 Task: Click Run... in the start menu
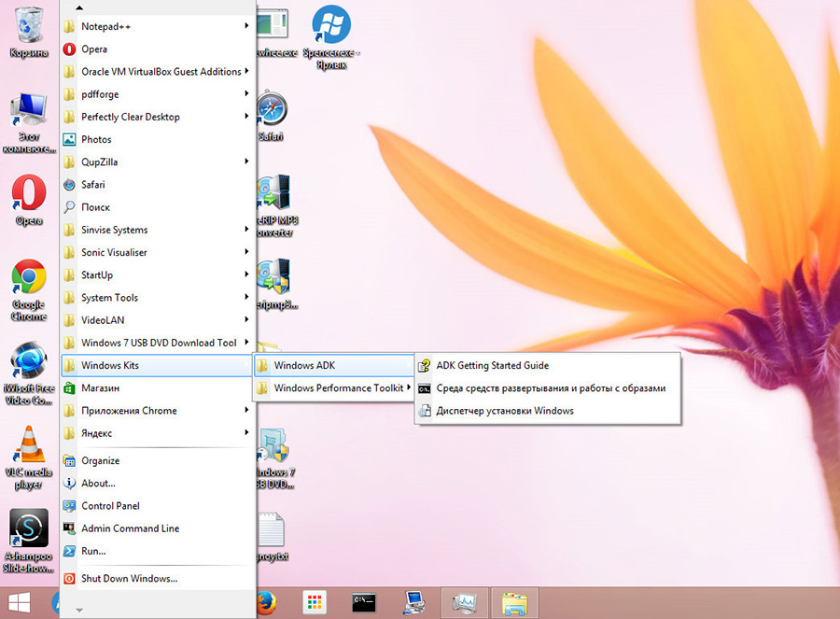click(158, 551)
